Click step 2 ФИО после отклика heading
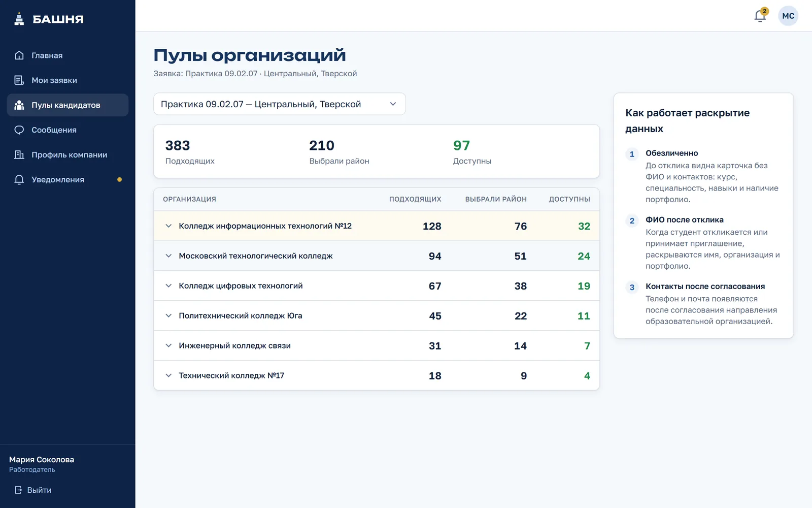The width and height of the screenshot is (812, 508). [x=685, y=220]
